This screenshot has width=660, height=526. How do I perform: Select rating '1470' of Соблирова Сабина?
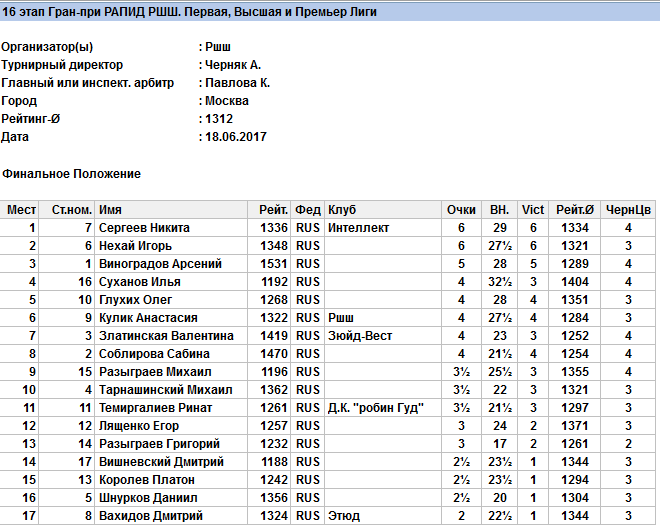274,354
